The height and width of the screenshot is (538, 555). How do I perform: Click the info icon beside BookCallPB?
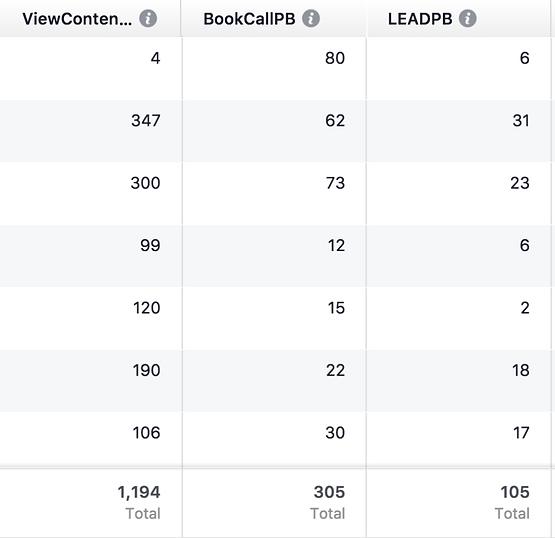pyautogui.click(x=311, y=18)
